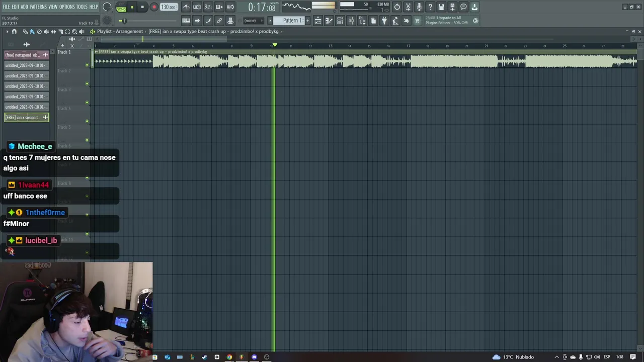Adjust the main pitch knob
The image size is (644, 362).
pyautogui.click(x=107, y=21)
